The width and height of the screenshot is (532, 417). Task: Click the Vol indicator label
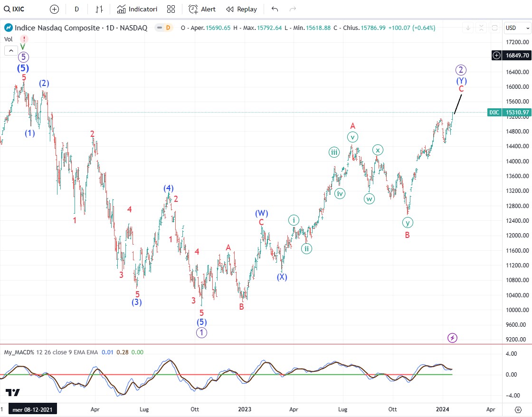pos(9,39)
